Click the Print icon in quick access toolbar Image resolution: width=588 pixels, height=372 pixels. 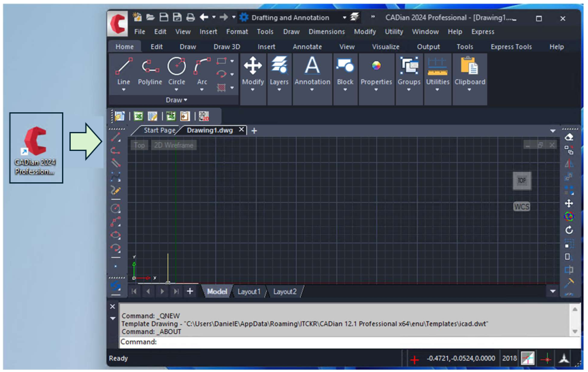click(191, 17)
